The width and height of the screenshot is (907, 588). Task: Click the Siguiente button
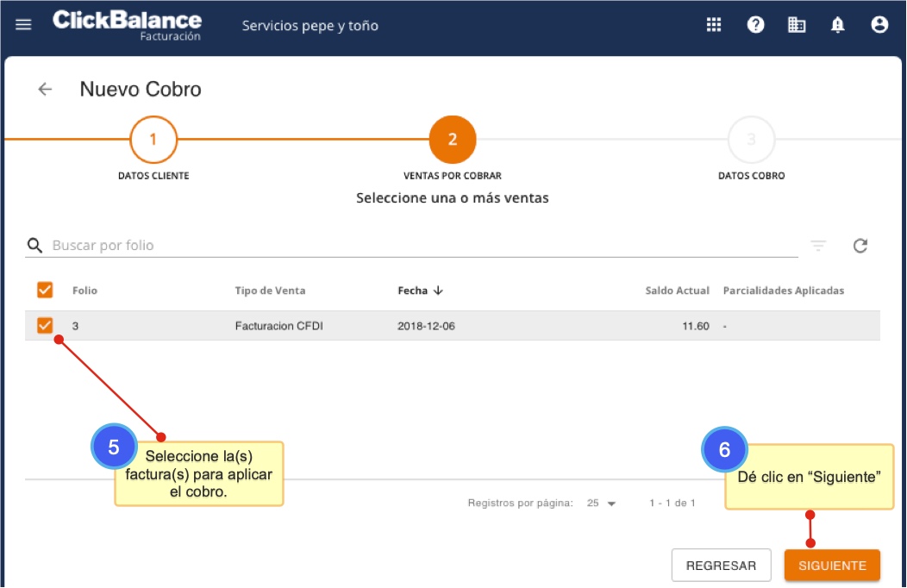tap(831, 566)
